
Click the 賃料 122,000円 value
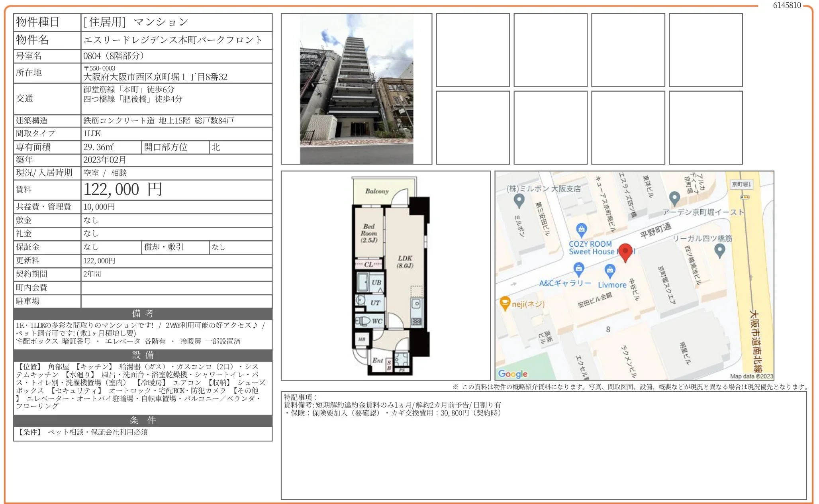coord(123,190)
